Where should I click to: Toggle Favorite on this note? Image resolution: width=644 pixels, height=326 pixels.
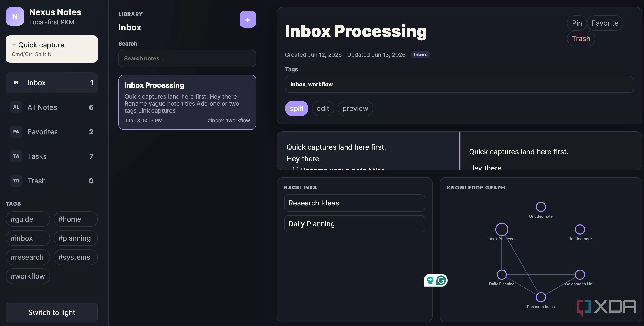pyautogui.click(x=605, y=23)
